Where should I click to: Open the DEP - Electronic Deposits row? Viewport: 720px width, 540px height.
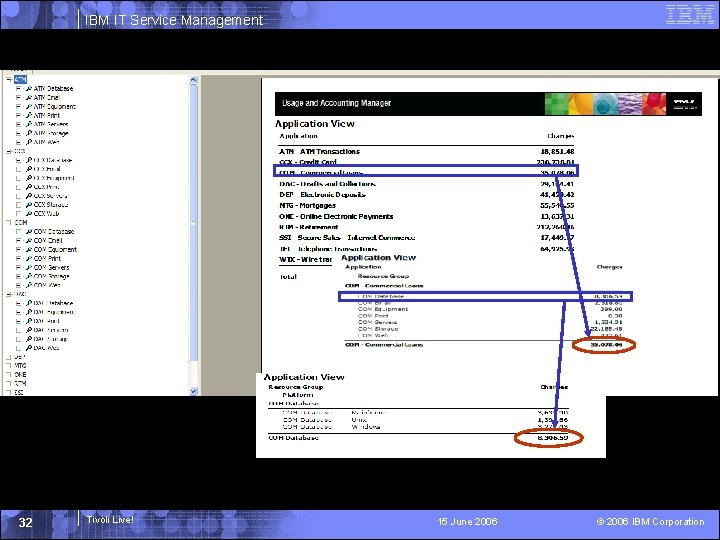click(427, 195)
